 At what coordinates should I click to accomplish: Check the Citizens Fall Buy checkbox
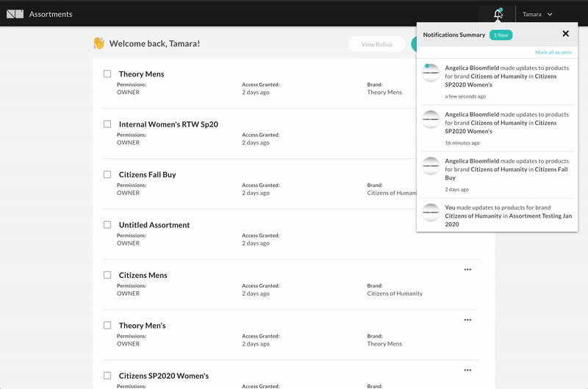click(x=107, y=174)
